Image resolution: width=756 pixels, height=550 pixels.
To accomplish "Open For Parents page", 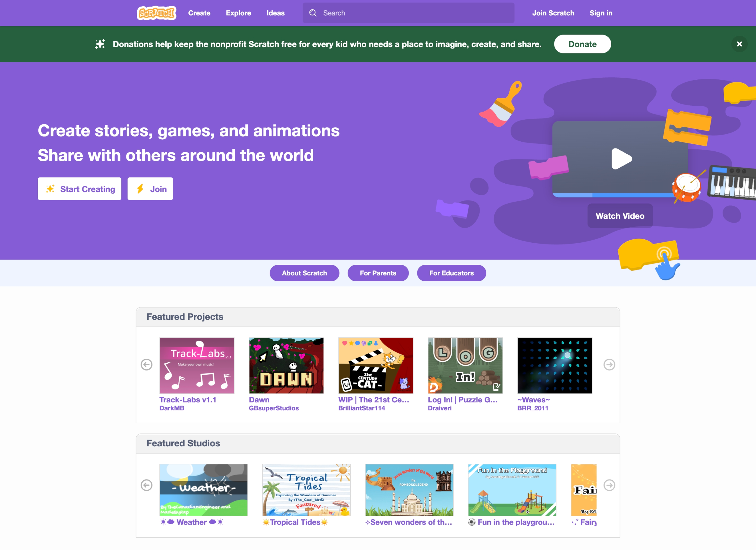I will [x=378, y=273].
